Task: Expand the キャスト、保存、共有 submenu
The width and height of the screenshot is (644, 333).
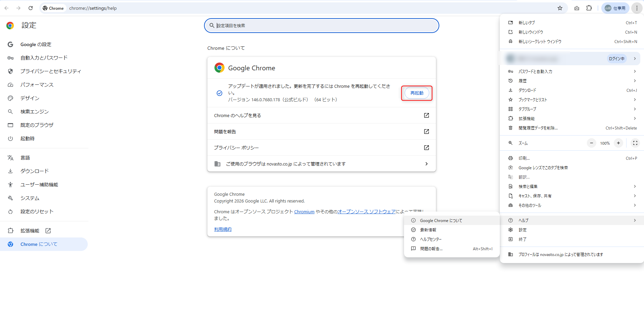Action: coord(572,196)
